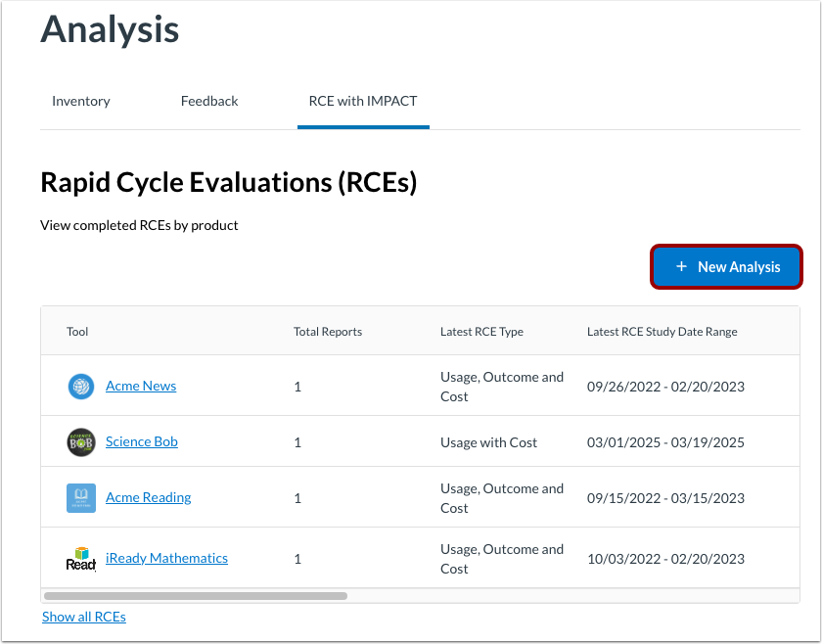The height and width of the screenshot is (644, 822).
Task: Click Acme News's Usage, Outcome and Cost cell
Action: click(502, 387)
